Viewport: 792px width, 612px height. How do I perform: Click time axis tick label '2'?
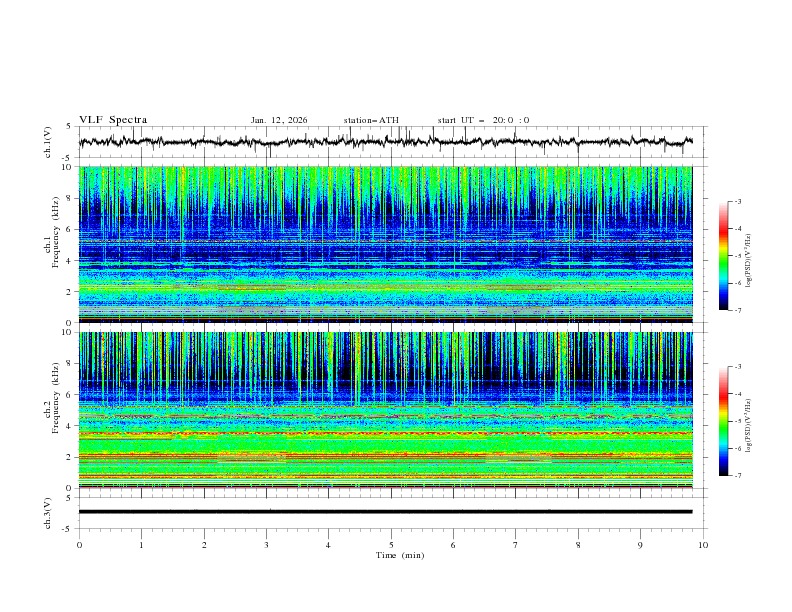click(x=204, y=545)
